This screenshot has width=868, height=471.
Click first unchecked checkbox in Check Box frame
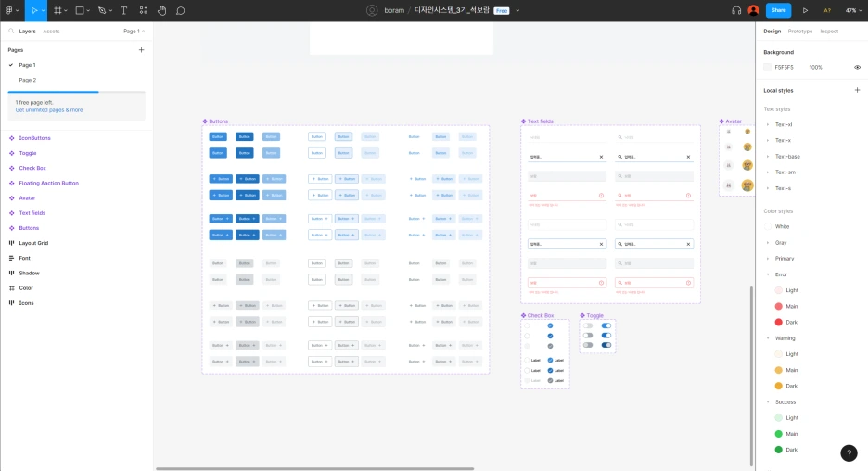527,325
